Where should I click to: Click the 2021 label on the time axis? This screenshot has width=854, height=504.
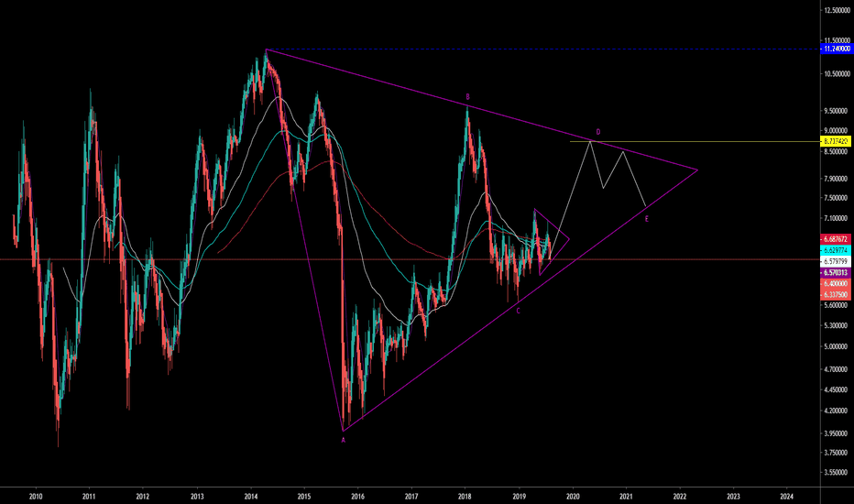[626, 497]
